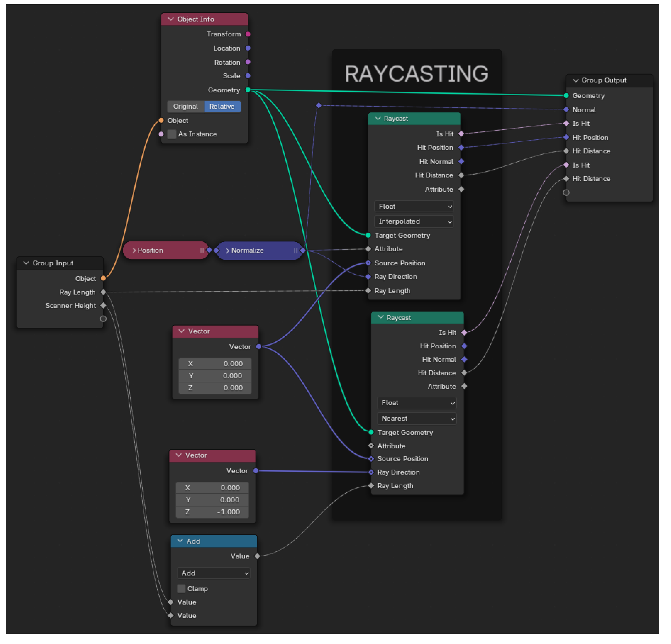671x644 pixels.
Task: Click the reroute dot left of RAYCASTING frame
Action: tap(319, 105)
